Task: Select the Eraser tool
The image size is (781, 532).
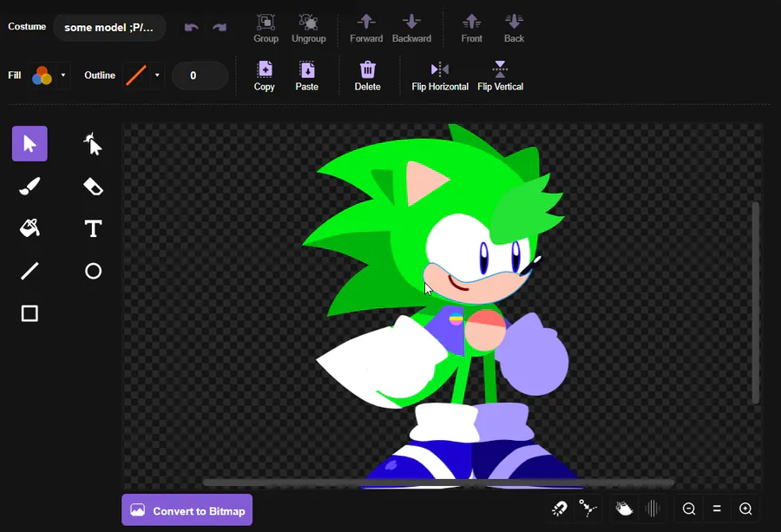Action: pos(93,187)
